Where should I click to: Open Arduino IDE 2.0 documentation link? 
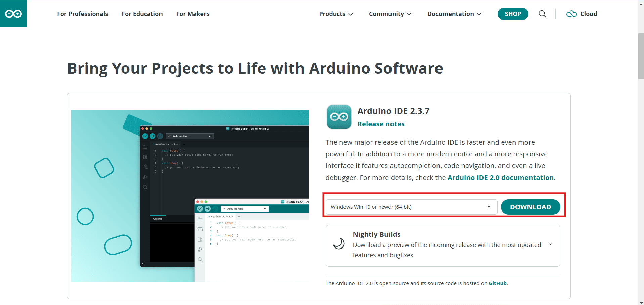tap(501, 178)
